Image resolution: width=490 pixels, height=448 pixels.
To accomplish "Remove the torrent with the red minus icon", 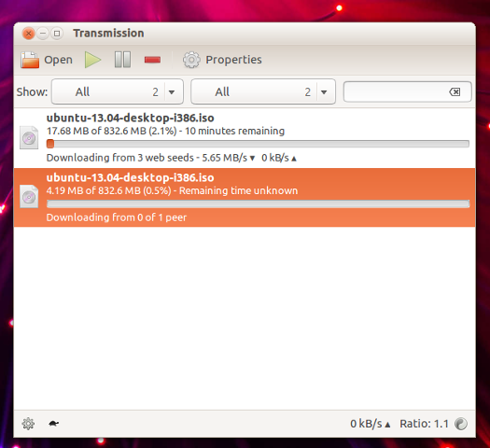I will [152, 60].
